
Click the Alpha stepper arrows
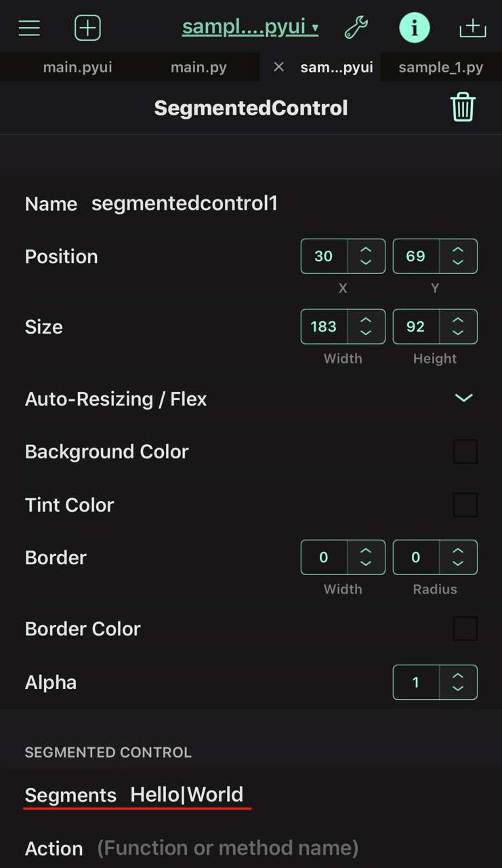pyautogui.click(x=458, y=682)
